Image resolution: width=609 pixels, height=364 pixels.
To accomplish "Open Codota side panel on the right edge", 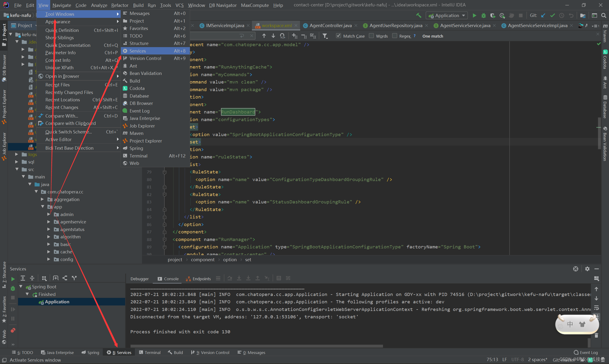I will (605, 59).
